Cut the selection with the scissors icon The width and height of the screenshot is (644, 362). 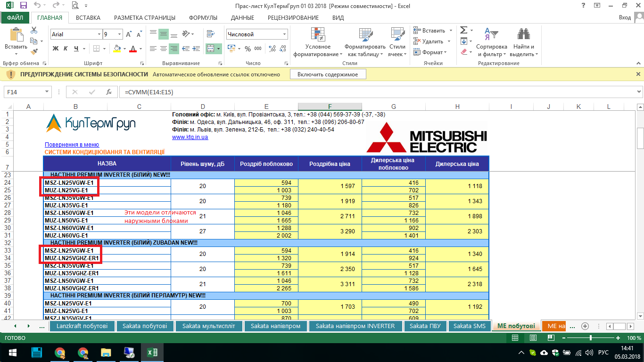pos(34,30)
